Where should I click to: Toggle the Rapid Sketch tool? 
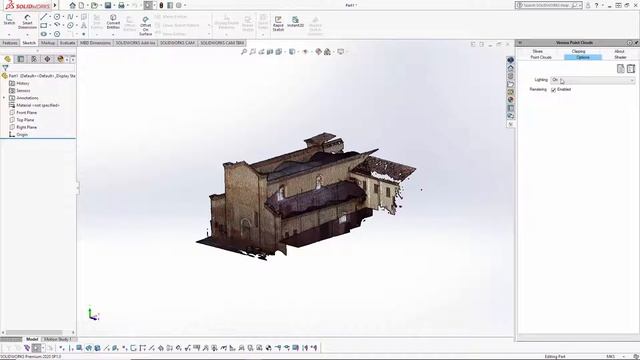[x=278, y=24]
